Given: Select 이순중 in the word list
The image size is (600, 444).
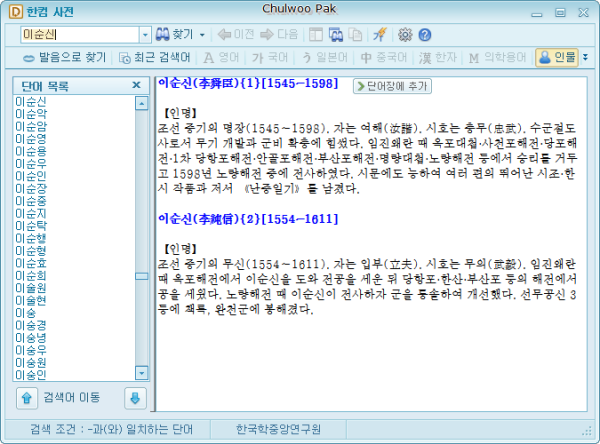Looking at the screenshot, I should click(31, 201).
